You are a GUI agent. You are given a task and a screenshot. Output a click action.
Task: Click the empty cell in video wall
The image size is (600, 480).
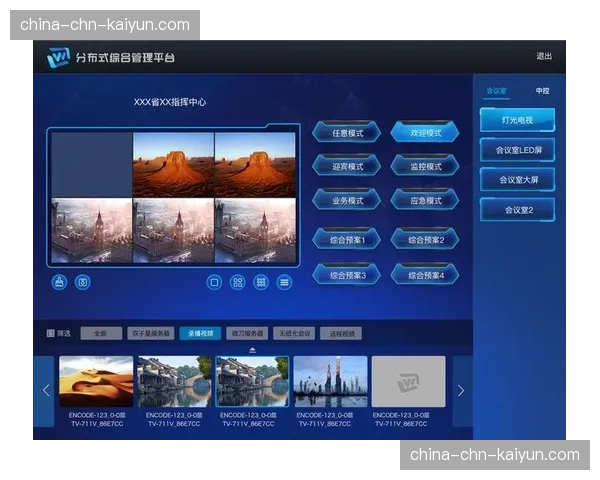pyautogui.click(x=92, y=165)
